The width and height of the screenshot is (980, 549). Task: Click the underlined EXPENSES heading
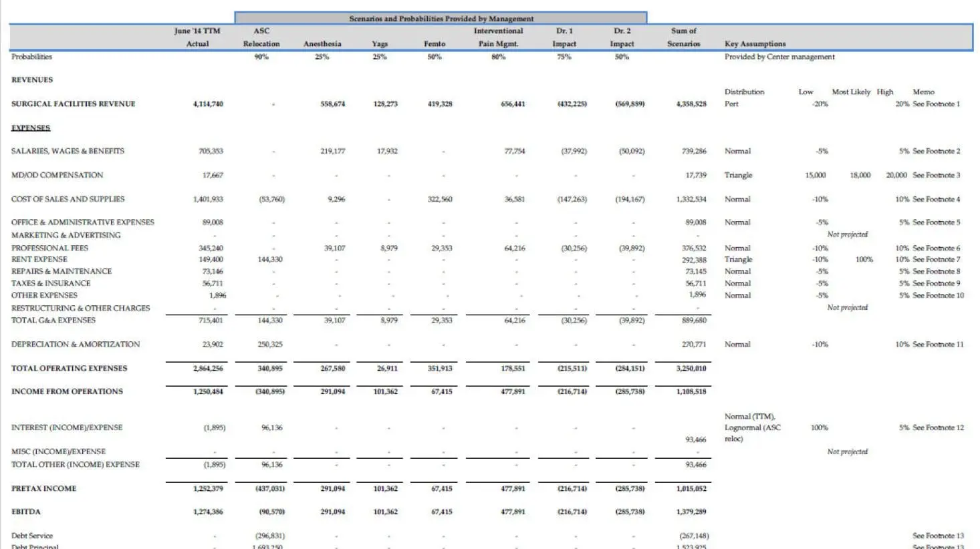click(x=31, y=128)
